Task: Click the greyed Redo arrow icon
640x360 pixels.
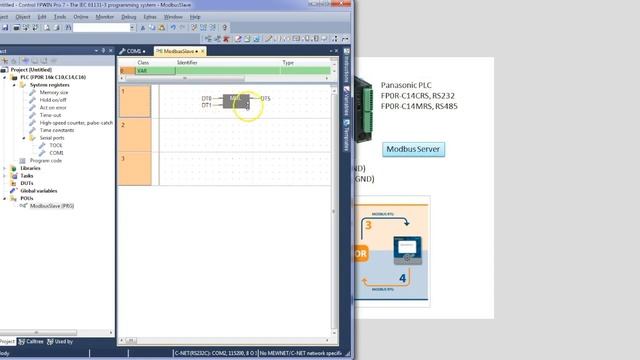Action: pyautogui.click(x=182, y=27)
